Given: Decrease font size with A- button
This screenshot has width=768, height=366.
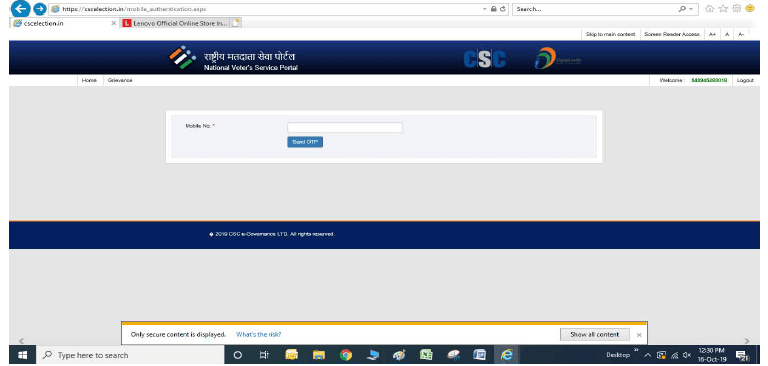Looking at the screenshot, I should (x=741, y=34).
